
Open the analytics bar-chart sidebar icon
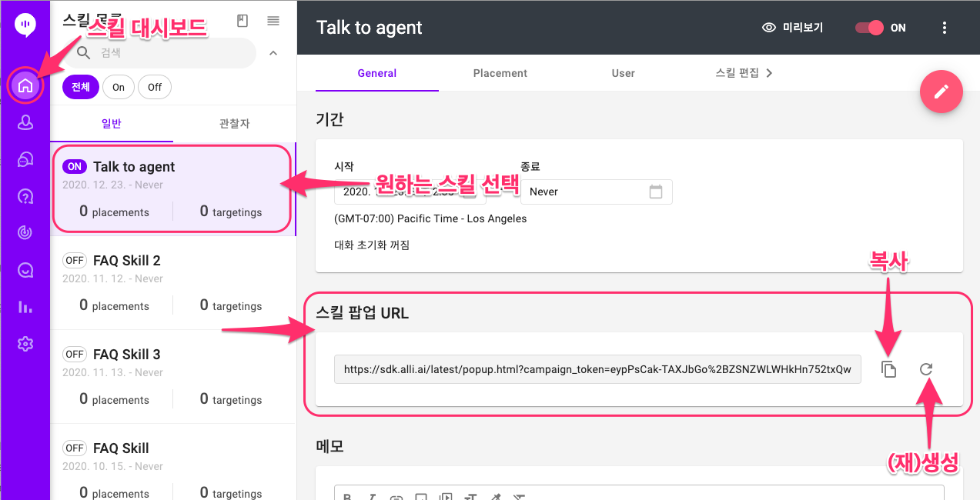click(x=25, y=307)
